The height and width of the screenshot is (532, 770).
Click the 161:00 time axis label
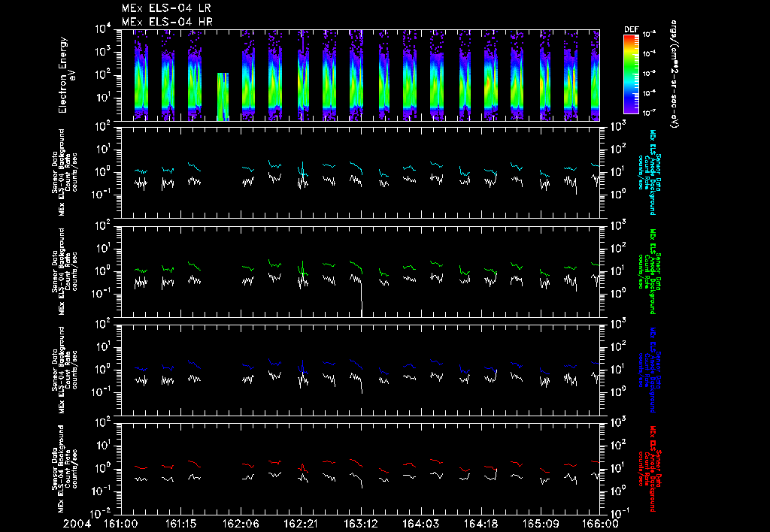tap(121, 524)
